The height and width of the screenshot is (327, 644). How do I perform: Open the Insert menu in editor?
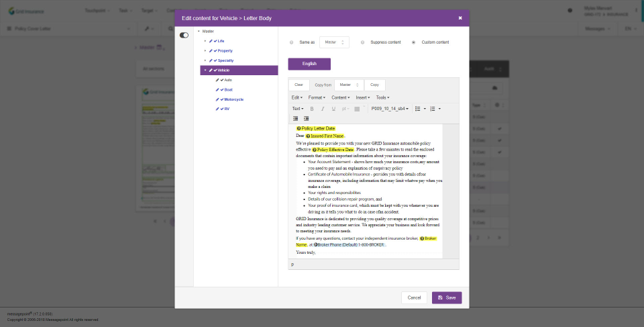click(x=363, y=98)
